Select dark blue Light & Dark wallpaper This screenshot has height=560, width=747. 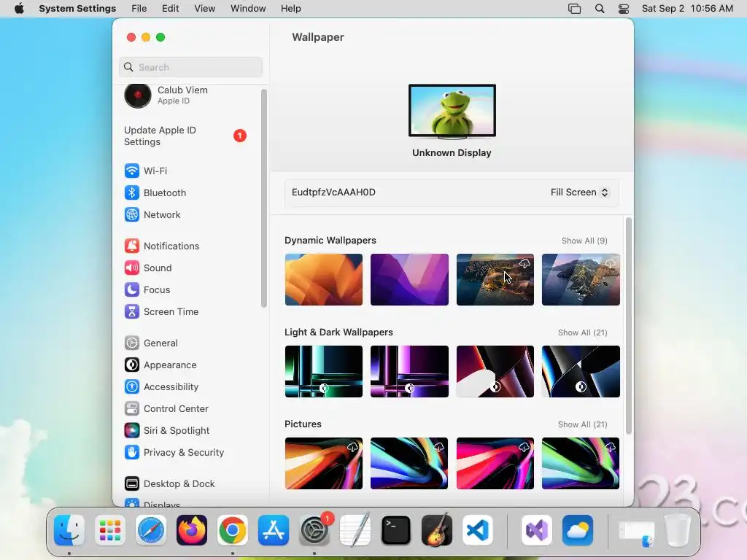click(581, 371)
